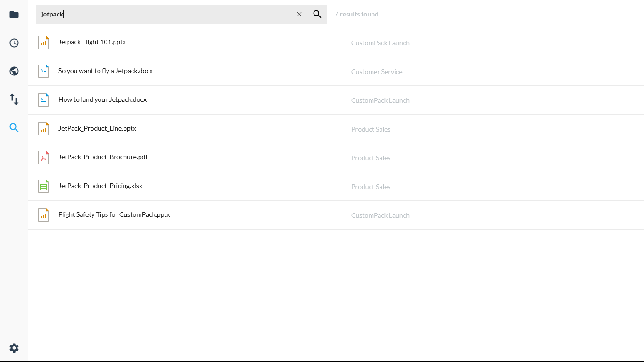The width and height of the screenshot is (644, 362).
Task: Click the PDF icon for JetPack_Product_Brochure.pdf
Action: coord(43,157)
